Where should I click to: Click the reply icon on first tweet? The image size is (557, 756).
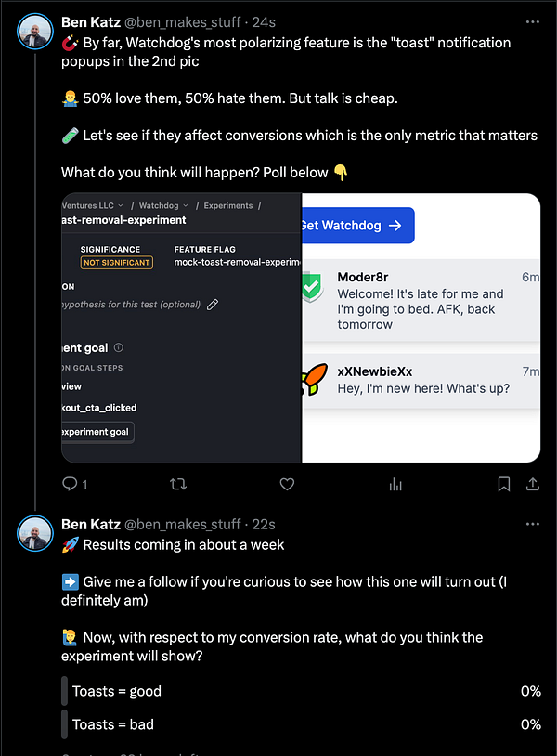[69, 484]
